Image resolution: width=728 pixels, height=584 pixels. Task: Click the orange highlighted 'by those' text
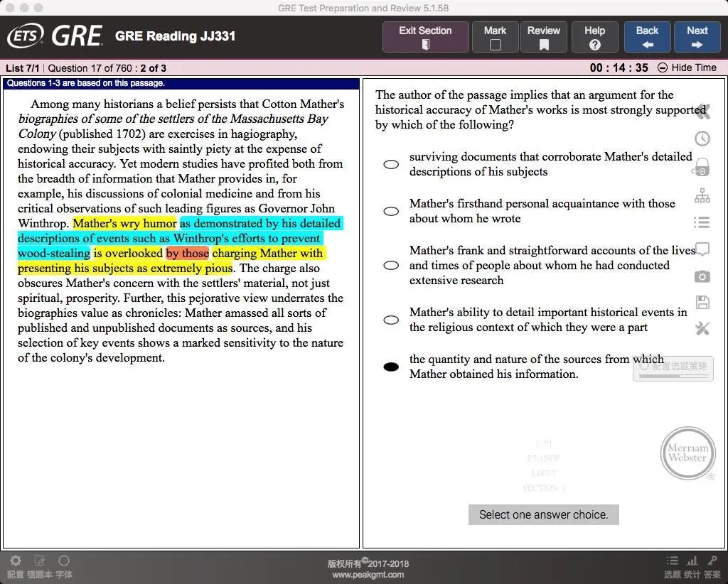tap(187, 253)
